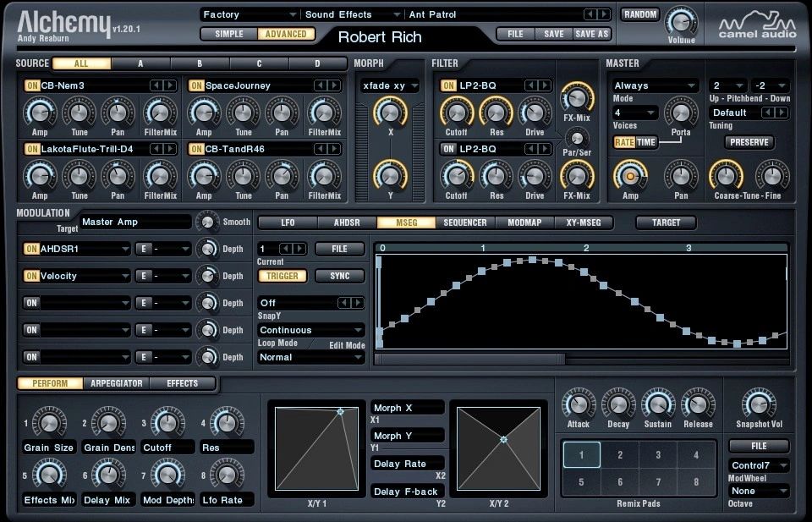
Task: Click the Snapshot Vol knob
Action: (758, 406)
